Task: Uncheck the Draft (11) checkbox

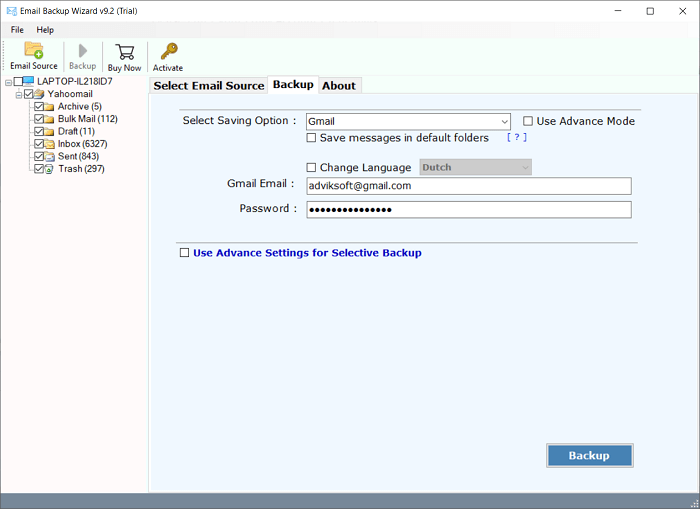Action: click(39, 131)
